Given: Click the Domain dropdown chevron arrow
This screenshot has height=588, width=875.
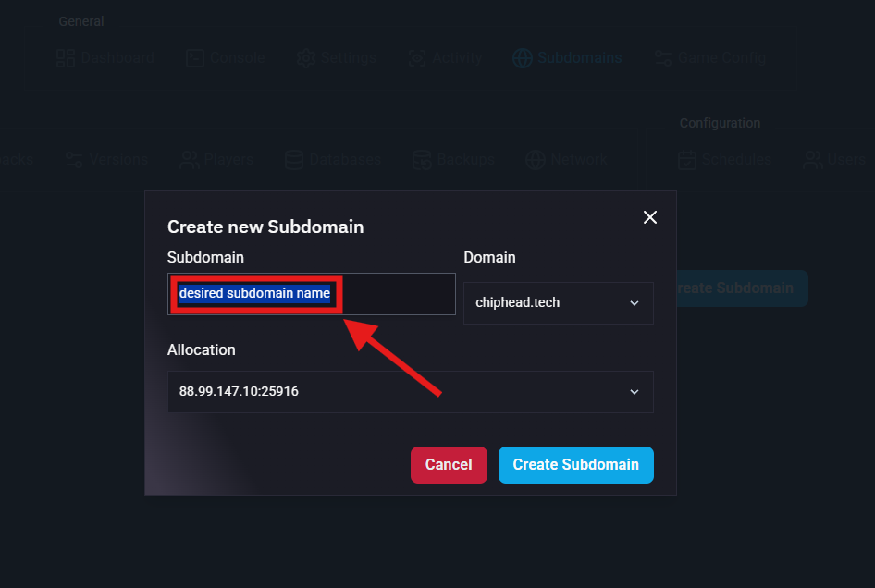Looking at the screenshot, I should 635,303.
